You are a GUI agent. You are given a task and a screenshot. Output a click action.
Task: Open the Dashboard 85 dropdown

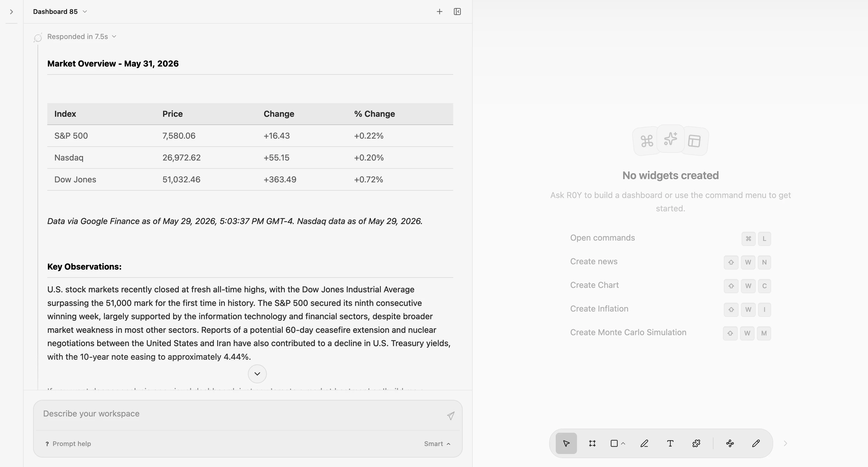tap(60, 12)
